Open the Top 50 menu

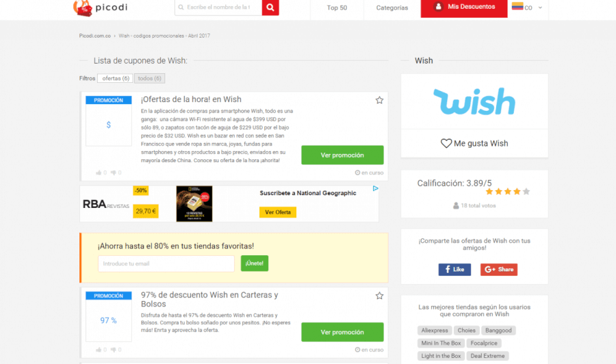[337, 8]
